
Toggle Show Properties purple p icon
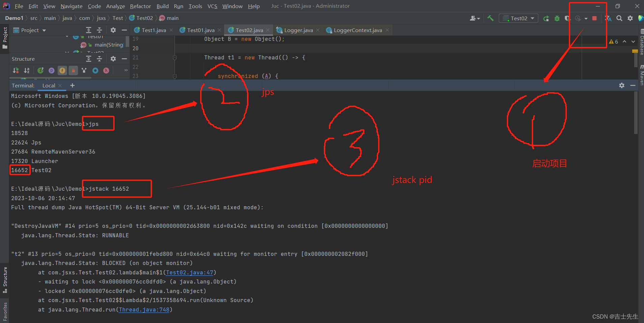pyautogui.click(x=52, y=70)
